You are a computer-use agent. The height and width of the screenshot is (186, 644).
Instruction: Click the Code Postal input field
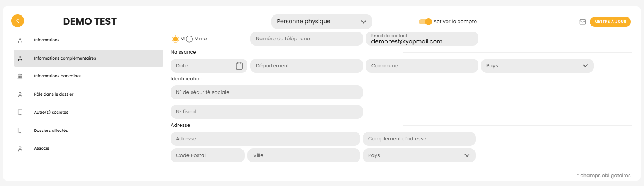pyautogui.click(x=207, y=155)
